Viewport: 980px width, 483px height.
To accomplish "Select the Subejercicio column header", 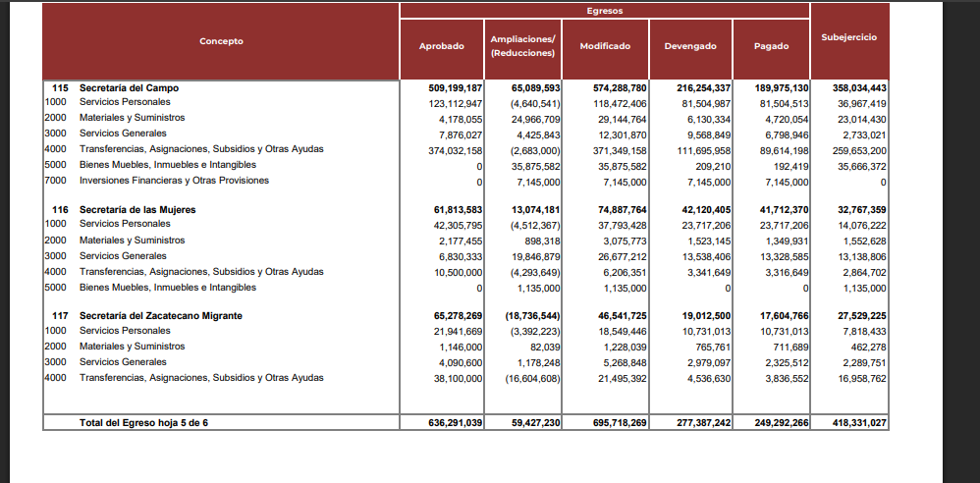I will pyautogui.click(x=848, y=37).
